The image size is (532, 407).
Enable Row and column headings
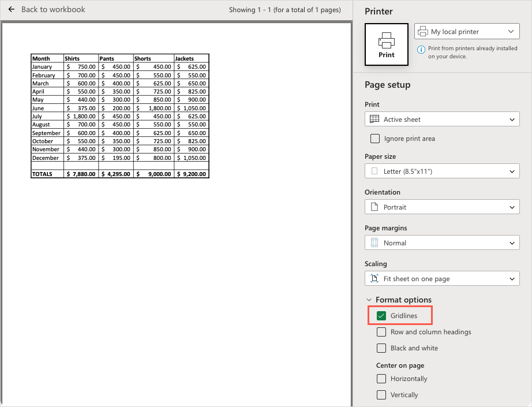(x=381, y=332)
